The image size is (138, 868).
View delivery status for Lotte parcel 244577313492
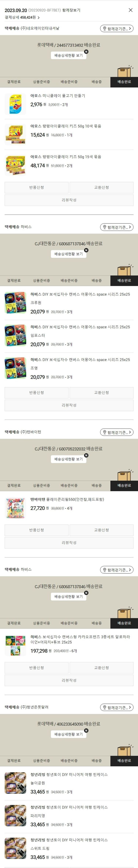(68, 55)
